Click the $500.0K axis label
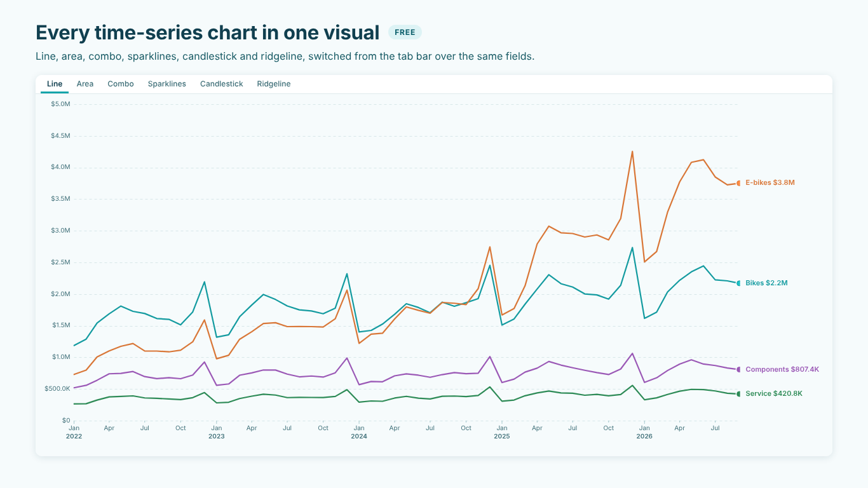The width and height of the screenshot is (868, 488). pyautogui.click(x=57, y=389)
